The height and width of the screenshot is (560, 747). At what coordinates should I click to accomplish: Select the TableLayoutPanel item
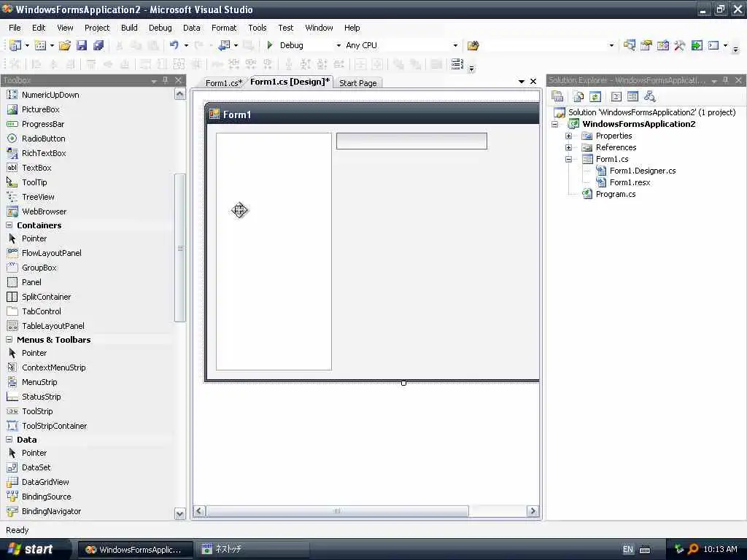click(x=53, y=326)
